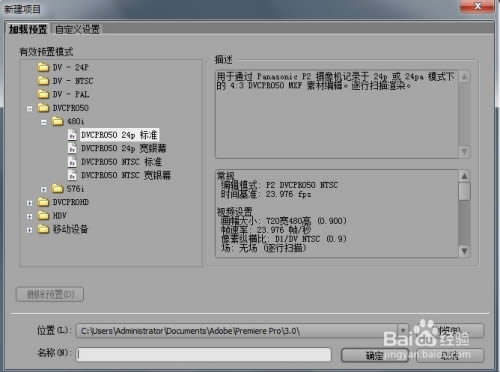The height and width of the screenshot is (372, 500).
Task: Collapse the DVCPRO50 tree node
Action: pyautogui.click(x=30, y=109)
